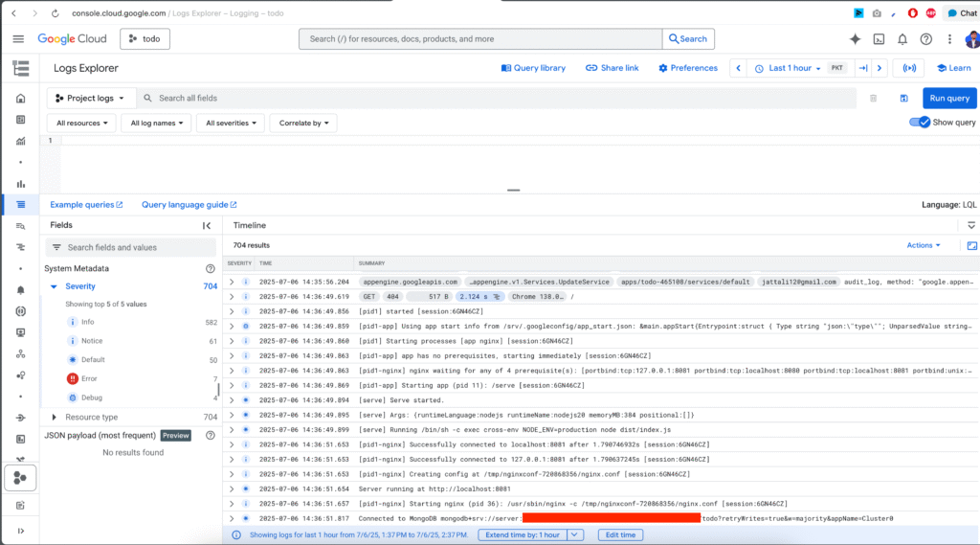This screenshot has height=545, width=980.
Task: Open System Metadata help icon
Action: point(210,268)
